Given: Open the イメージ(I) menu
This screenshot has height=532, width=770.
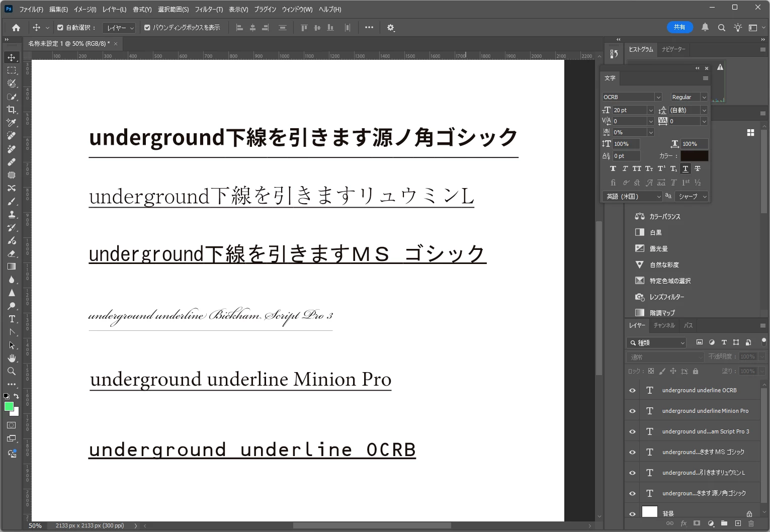Looking at the screenshot, I should coord(85,9).
